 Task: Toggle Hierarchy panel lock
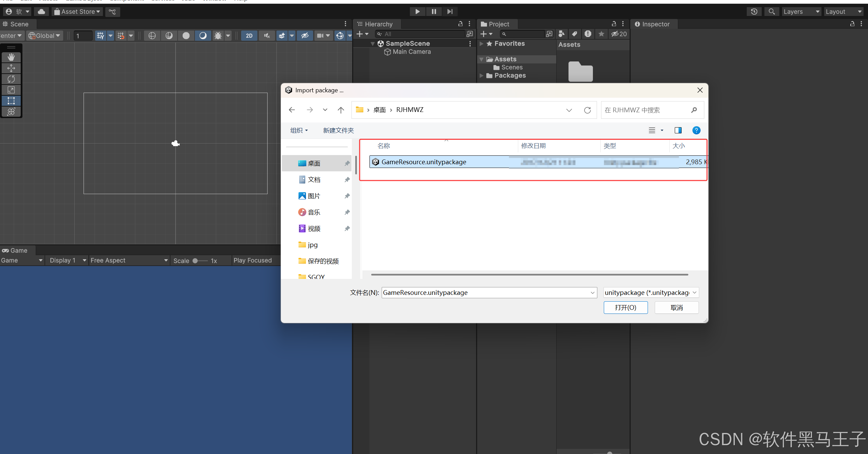(x=460, y=24)
